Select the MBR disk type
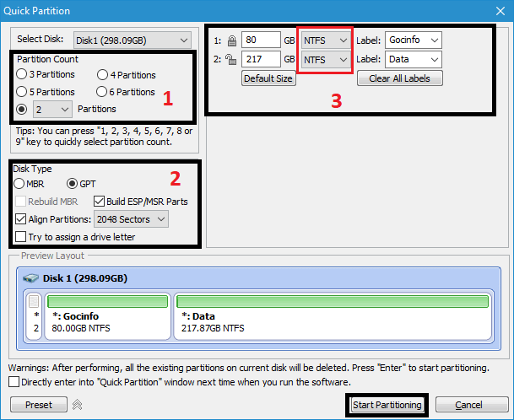 [19, 183]
